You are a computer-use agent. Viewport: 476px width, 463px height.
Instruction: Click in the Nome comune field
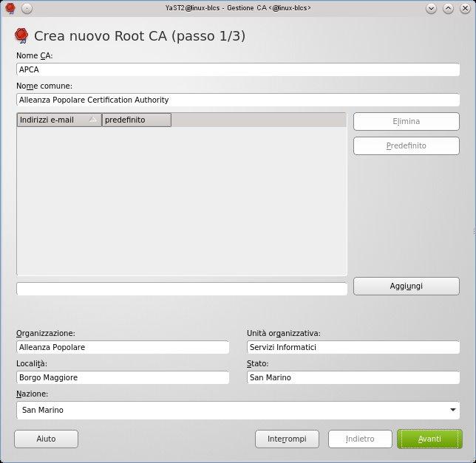click(237, 100)
